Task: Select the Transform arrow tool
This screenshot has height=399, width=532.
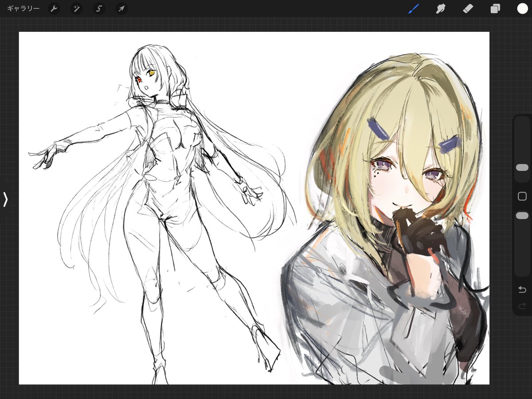Action: click(121, 9)
